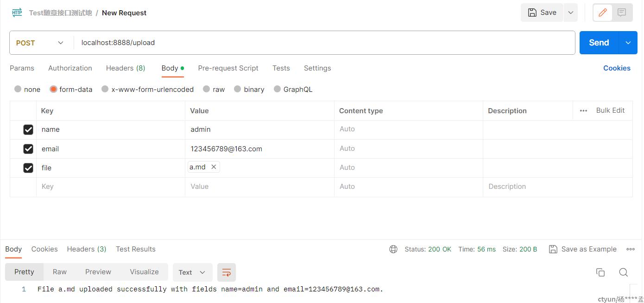Uncheck the email row checkbox
Image resolution: width=644 pixels, height=303 pixels.
tap(28, 148)
